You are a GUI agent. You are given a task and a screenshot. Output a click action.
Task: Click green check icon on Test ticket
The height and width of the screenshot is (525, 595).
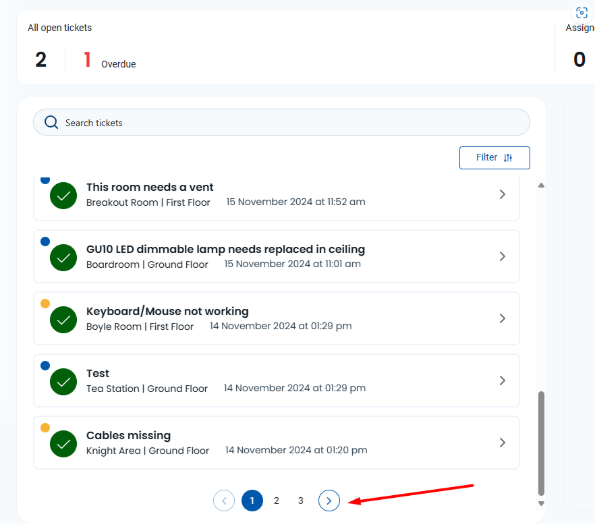pyautogui.click(x=63, y=382)
